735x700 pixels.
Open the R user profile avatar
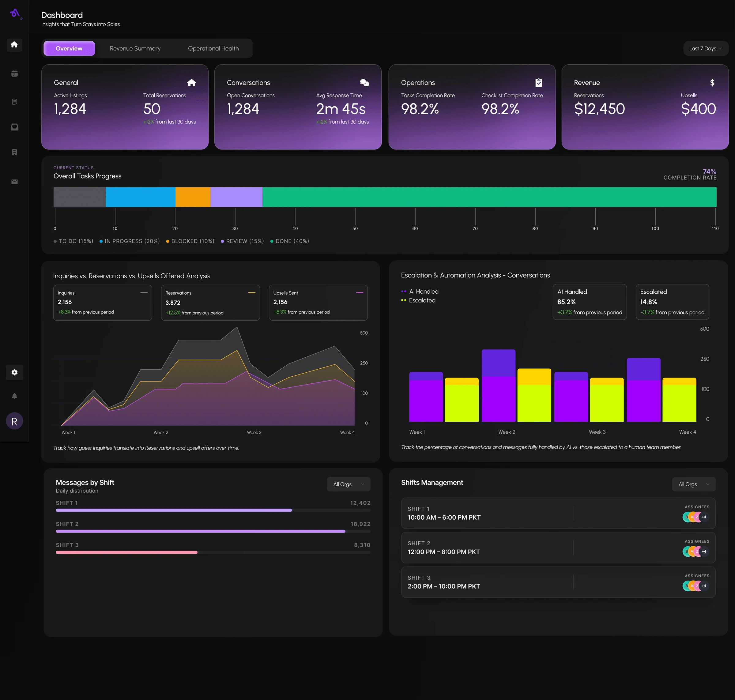click(x=14, y=421)
